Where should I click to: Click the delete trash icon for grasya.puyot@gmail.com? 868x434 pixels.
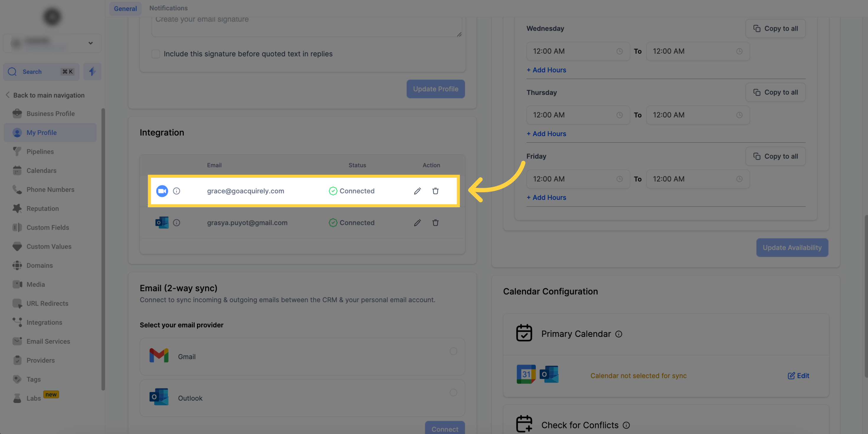(435, 223)
